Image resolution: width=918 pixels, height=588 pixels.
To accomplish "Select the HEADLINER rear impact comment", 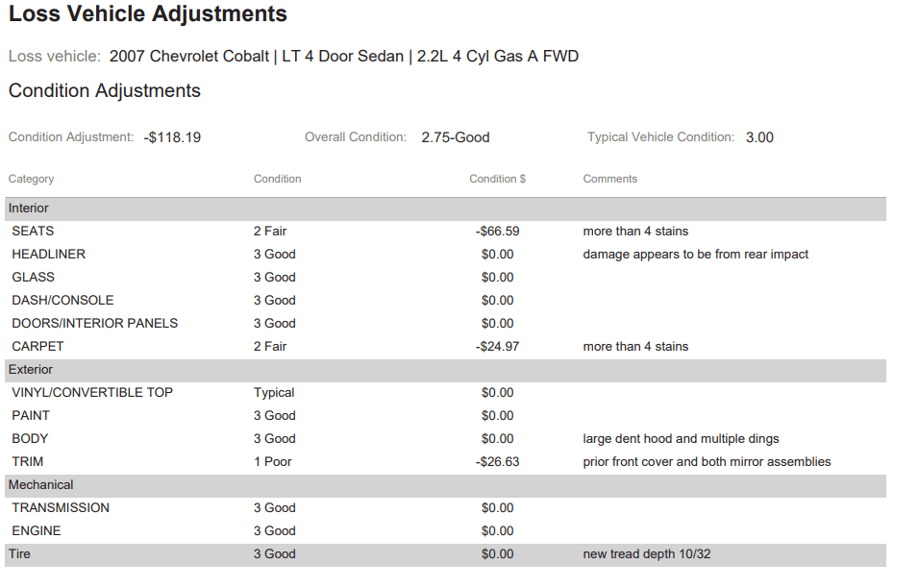I will click(695, 255).
